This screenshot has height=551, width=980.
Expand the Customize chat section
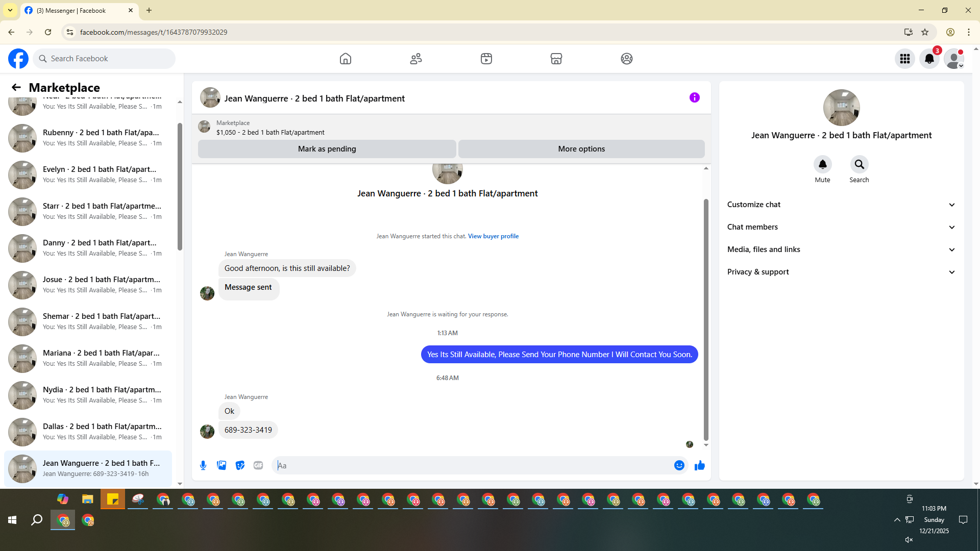pos(841,205)
